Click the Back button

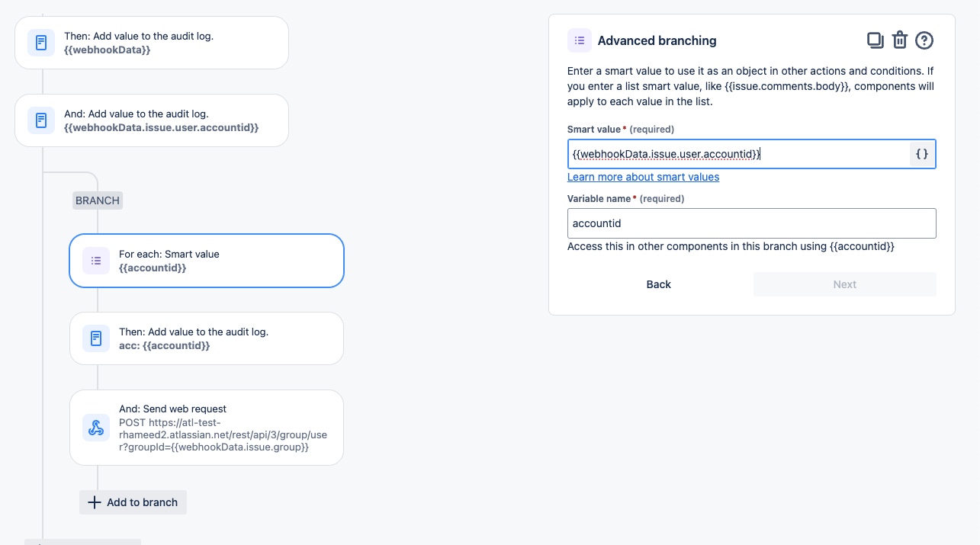(658, 284)
